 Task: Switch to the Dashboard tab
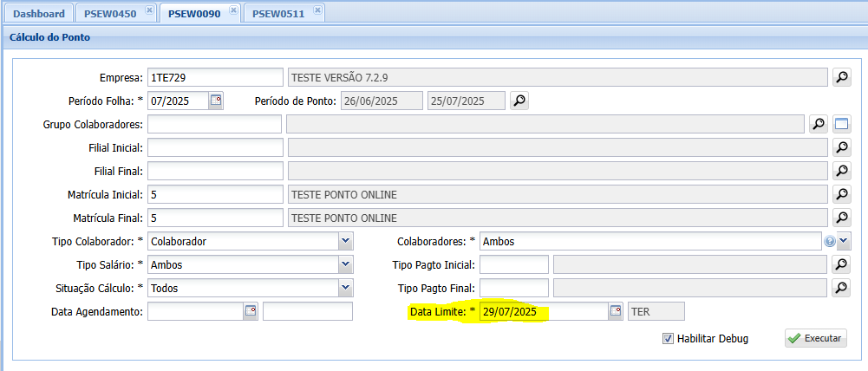pyautogui.click(x=39, y=14)
